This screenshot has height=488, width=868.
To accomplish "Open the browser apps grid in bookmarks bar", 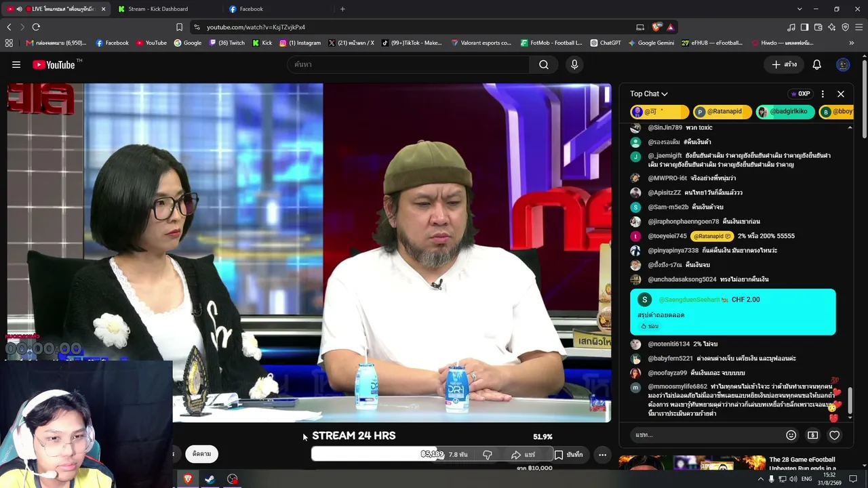I will click(x=9, y=43).
